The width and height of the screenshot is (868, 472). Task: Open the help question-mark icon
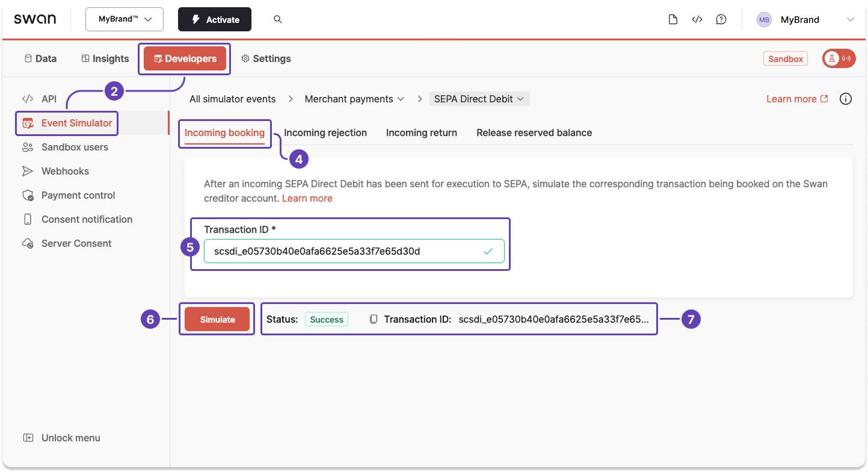tap(721, 19)
